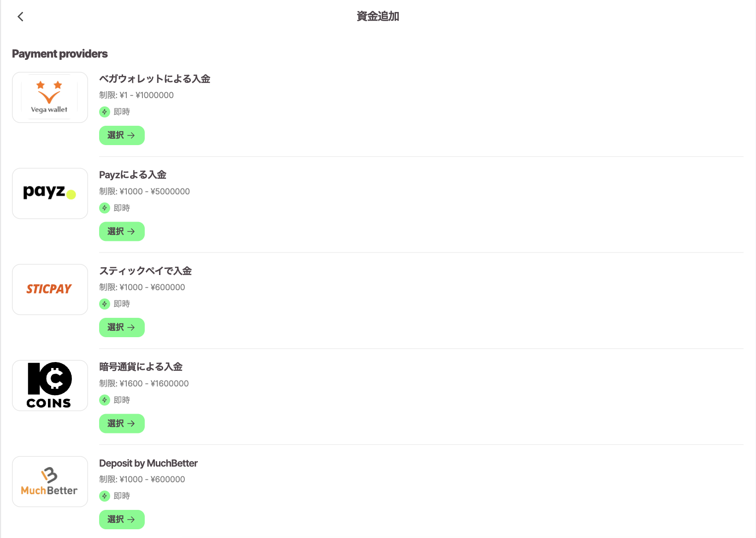Click the instant lightning icon under STICPAY
Screen dimensions: 756x538
tap(105, 304)
